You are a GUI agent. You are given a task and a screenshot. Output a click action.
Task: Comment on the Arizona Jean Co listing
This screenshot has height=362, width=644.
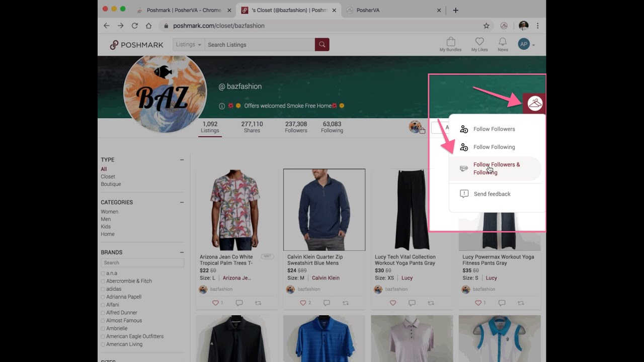point(239,303)
